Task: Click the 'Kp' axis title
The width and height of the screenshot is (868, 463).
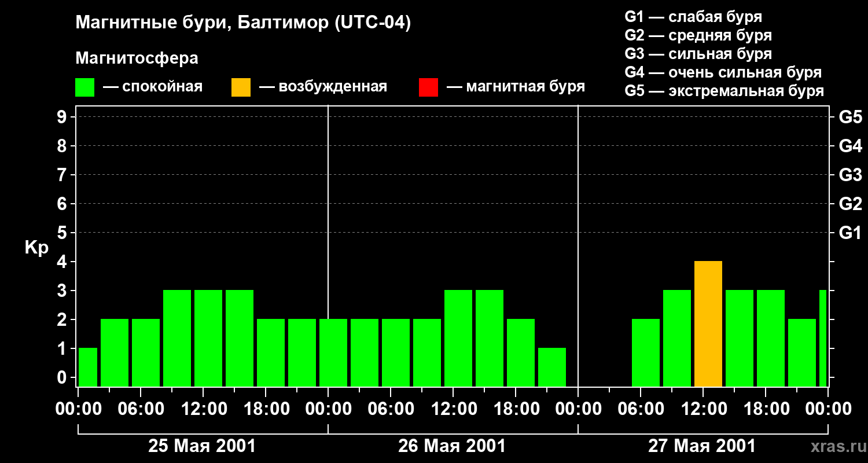Action: 37,248
